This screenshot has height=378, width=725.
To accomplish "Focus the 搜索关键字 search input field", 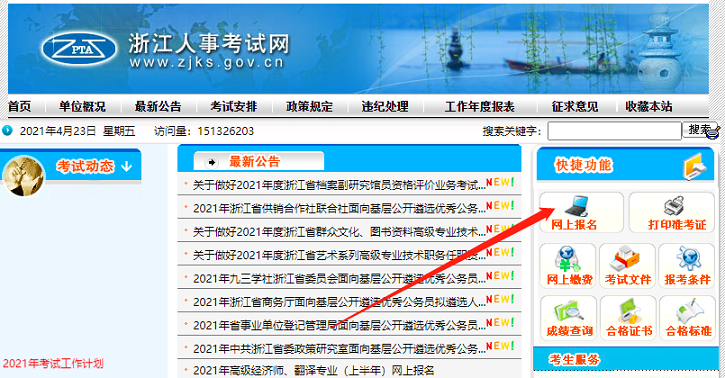I will click(x=614, y=131).
